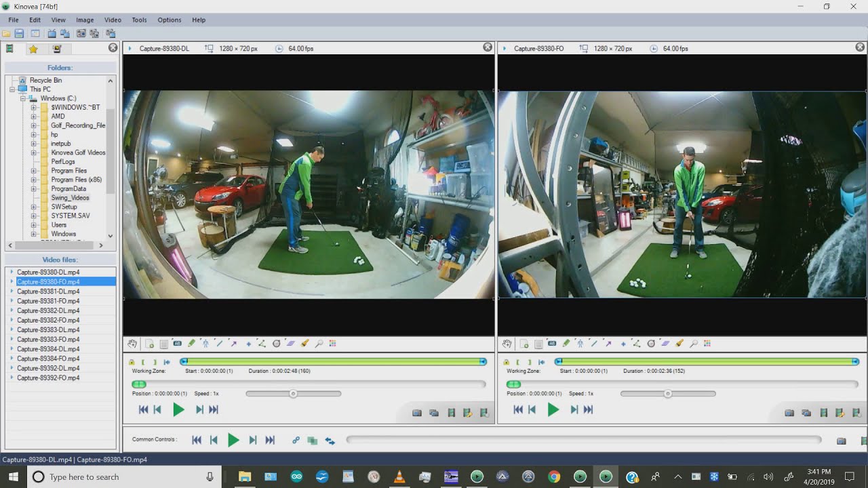Expand the Swing_Videos folder node
This screenshot has width=868, height=488.
click(34, 198)
